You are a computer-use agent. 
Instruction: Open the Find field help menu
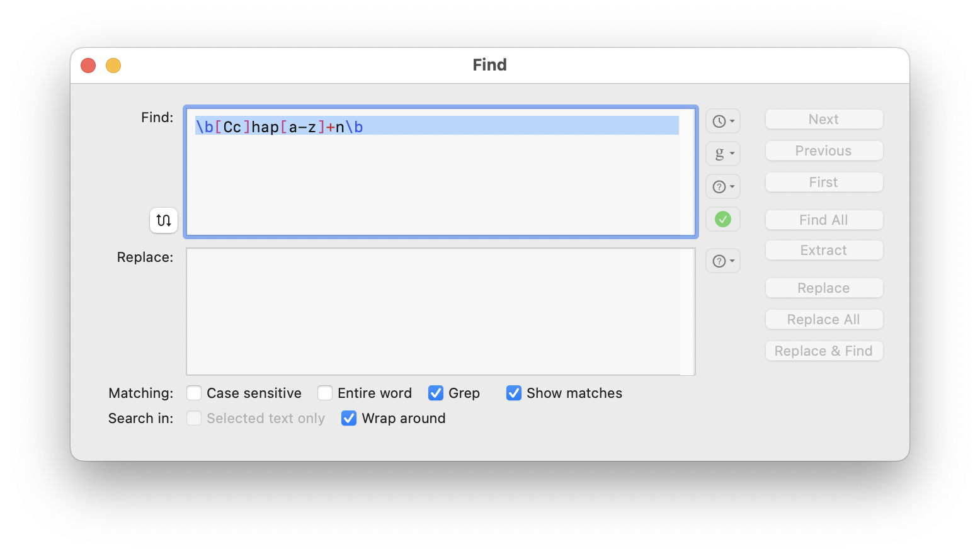point(723,186)
